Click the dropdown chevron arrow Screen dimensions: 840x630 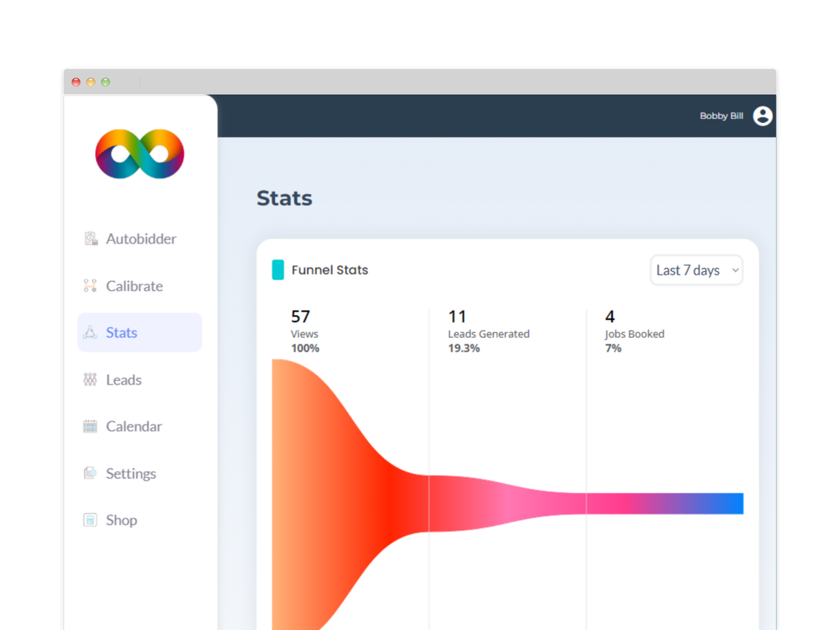coord(735,270)
